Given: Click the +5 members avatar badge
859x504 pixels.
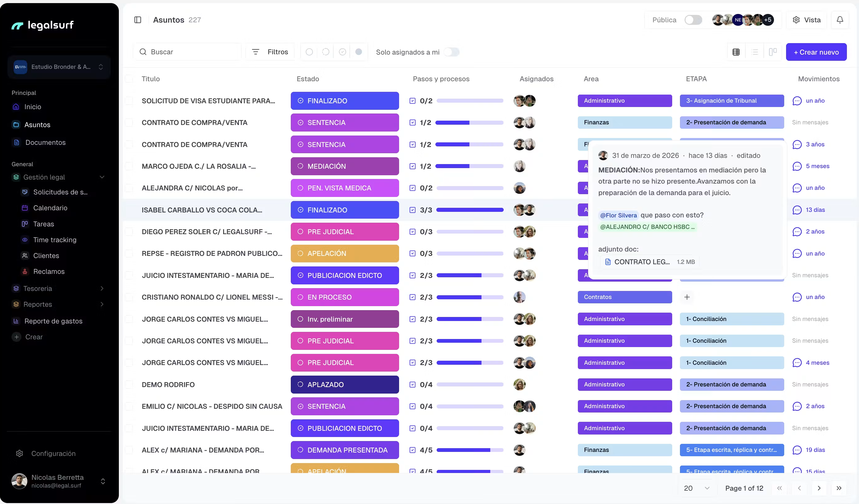Looking at the screenshot, I should (x=768, y=20).
